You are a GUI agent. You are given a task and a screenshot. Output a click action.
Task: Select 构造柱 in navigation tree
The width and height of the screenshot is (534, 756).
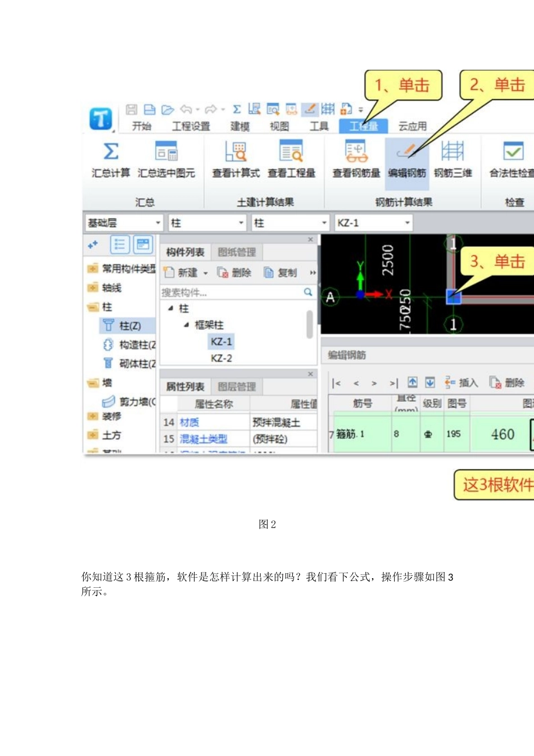tap(130, 345)
